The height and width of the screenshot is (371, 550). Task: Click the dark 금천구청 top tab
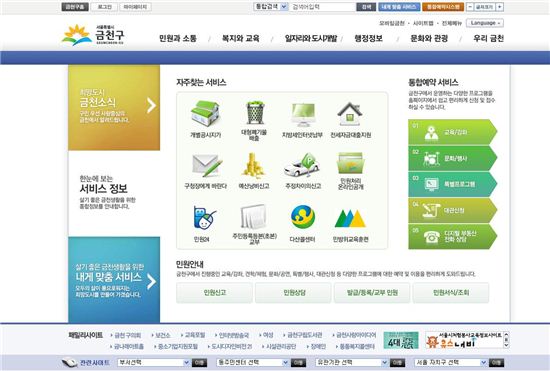point(75,7)
